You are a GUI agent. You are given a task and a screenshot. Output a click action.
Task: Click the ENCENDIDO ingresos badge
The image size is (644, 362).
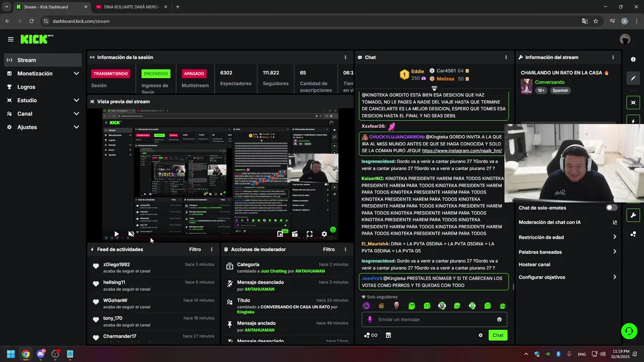(156, 73)
